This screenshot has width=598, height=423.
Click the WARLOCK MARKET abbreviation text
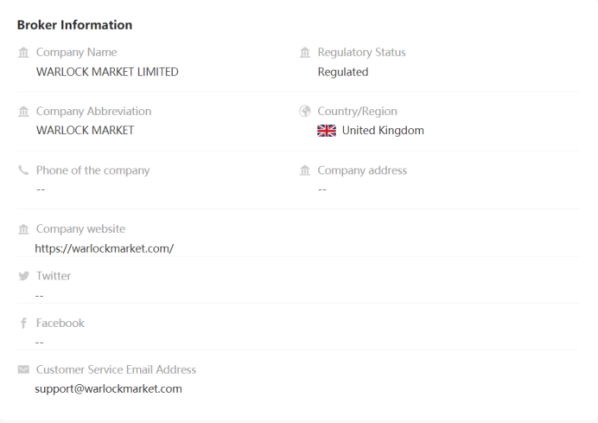(85, 130)
